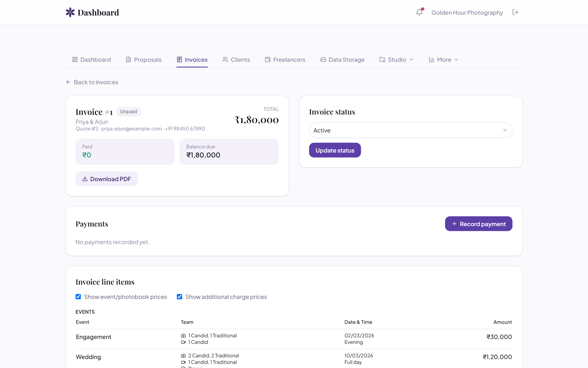Download the invoice PDF
Viewport: 588px width, 368px height.
pyautogui.click(x=106, y=179)
